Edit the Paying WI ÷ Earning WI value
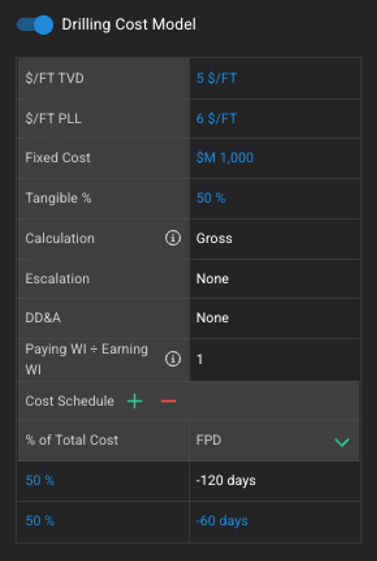The height and width of the screenshot is (561, 377). pyautogui.click(x=275, y=359)
